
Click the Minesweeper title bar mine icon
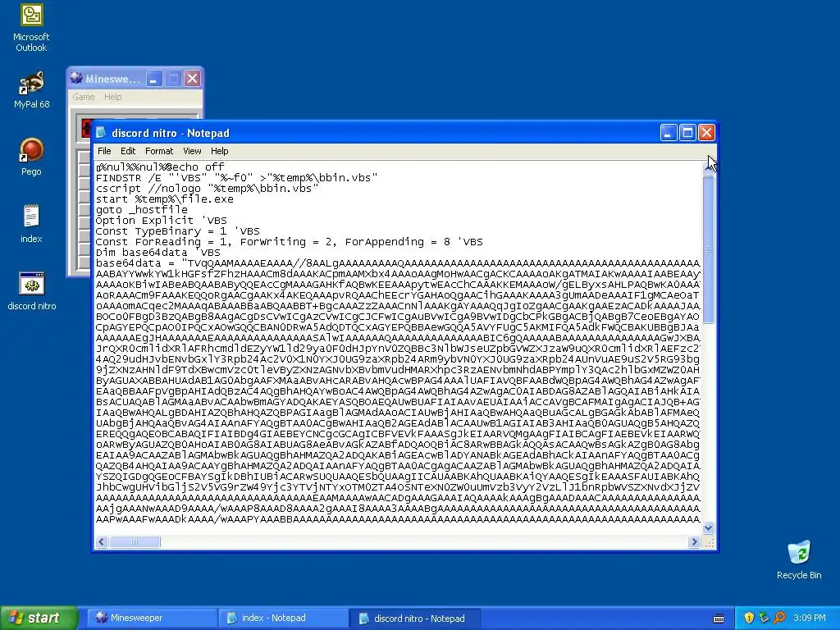point(76,79)
